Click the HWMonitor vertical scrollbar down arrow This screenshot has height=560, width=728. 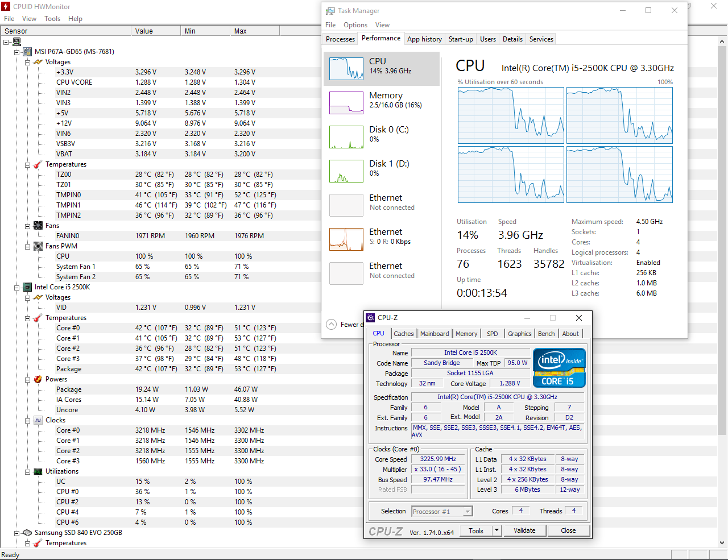[x=722, y=543]
